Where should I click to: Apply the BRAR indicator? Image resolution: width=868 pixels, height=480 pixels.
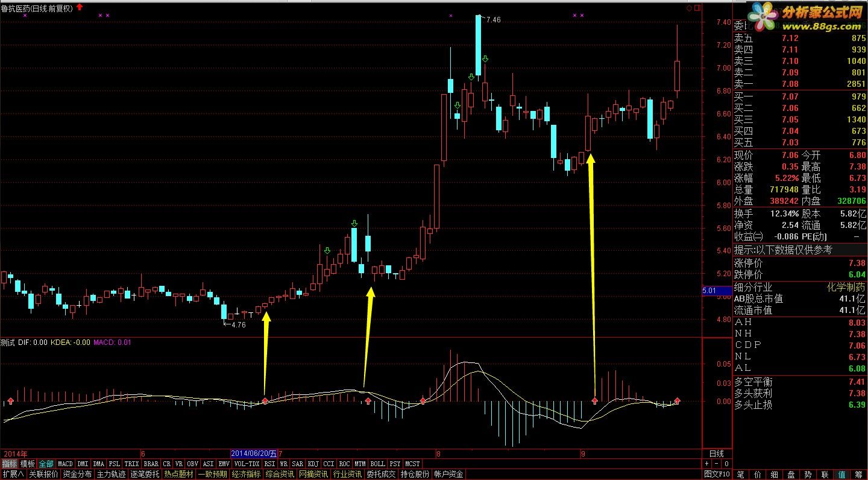[x=151, y=464]
